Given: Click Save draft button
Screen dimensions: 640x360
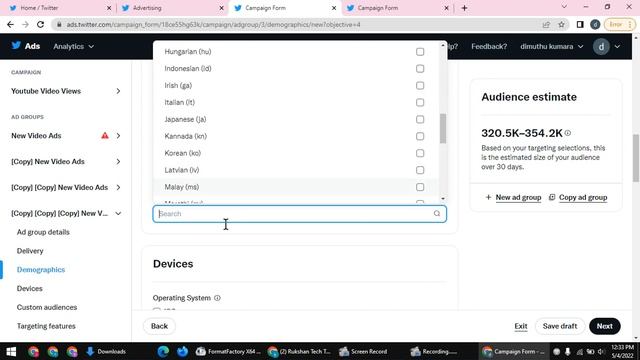Looking at the screenshot, I should 560,326.
